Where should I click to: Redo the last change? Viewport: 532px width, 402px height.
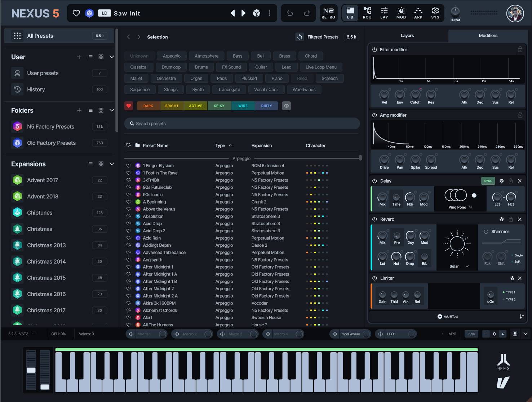[x=307, y=13]
